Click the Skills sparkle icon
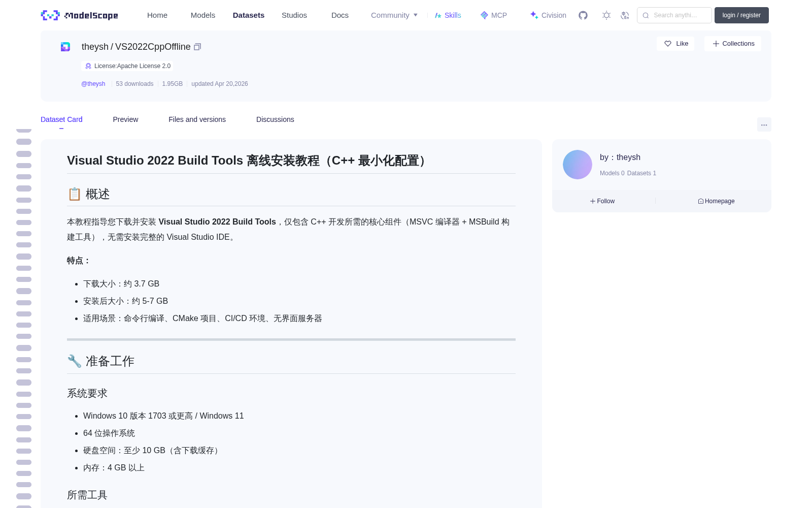The width and height of the screenshot is (812, 508). tap(438, 15)
